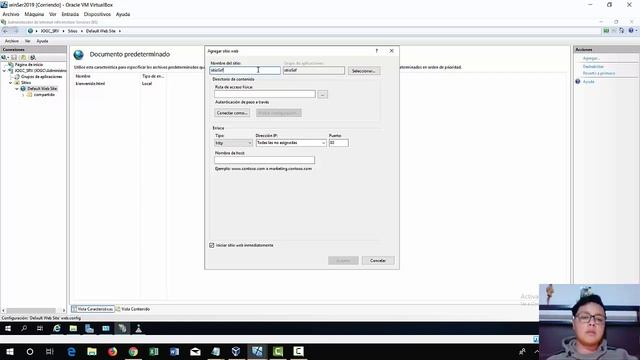Click the Puerto input field
The image size is (640, 360).
pos(338,143)
